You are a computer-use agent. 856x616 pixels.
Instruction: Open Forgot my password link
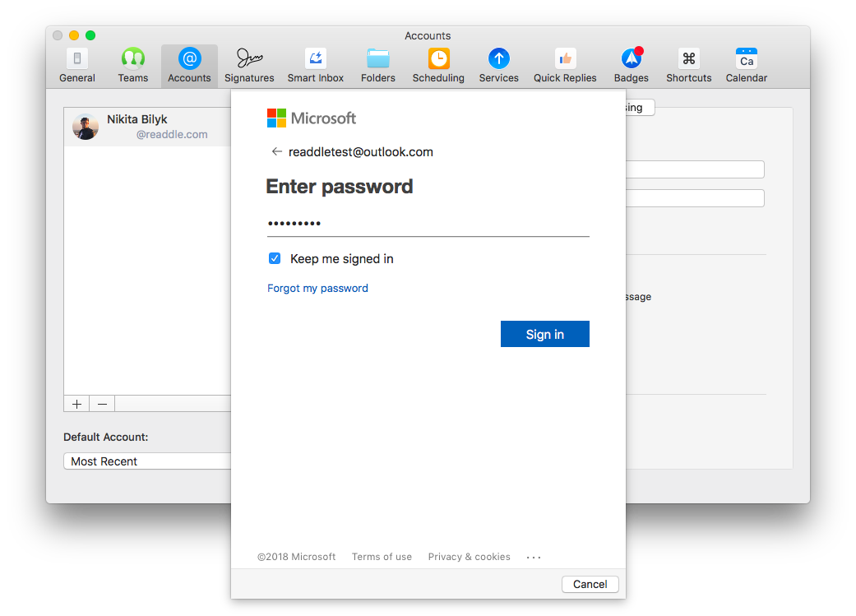click(x=317, y=288)
